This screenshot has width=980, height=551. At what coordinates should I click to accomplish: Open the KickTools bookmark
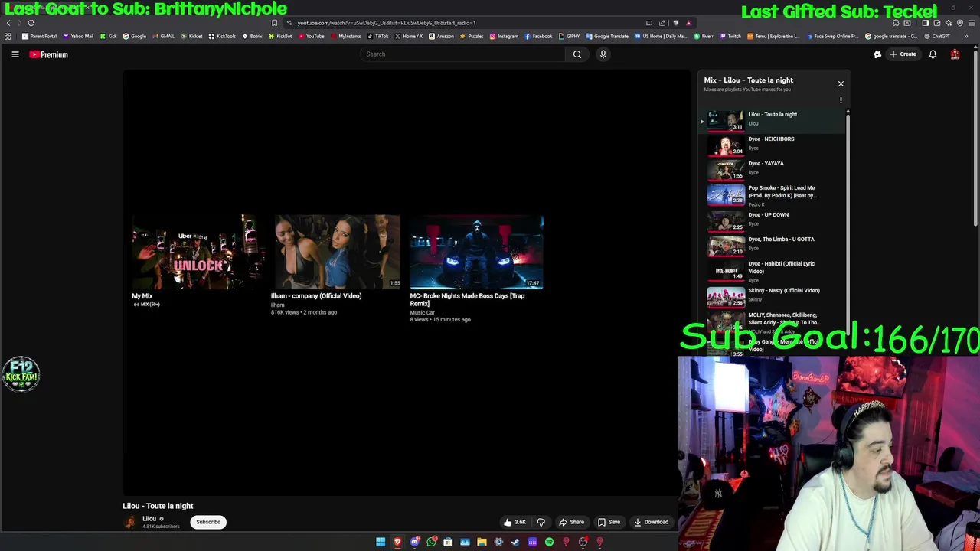pyautogui.click(x=223, y=36)
